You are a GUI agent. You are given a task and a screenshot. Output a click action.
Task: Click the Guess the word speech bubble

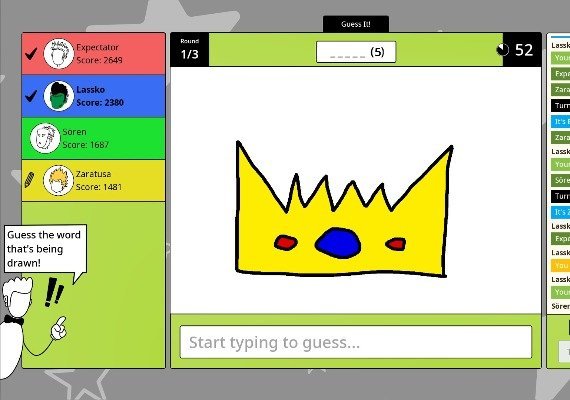45,249
